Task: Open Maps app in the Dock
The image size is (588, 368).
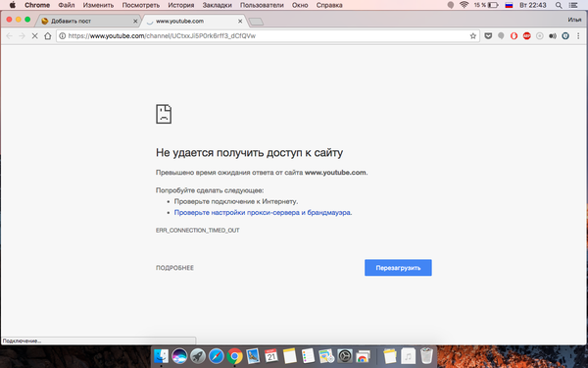Action: [326, 356]
